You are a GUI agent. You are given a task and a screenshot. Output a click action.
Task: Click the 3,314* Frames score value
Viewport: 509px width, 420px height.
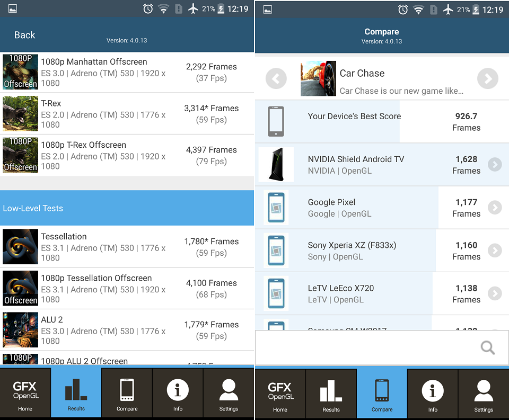[212, 109]
